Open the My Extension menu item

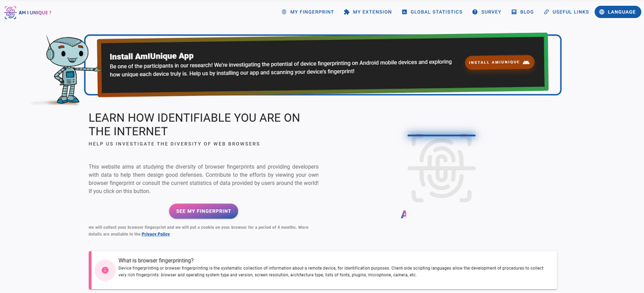click(x=368, y=12)
